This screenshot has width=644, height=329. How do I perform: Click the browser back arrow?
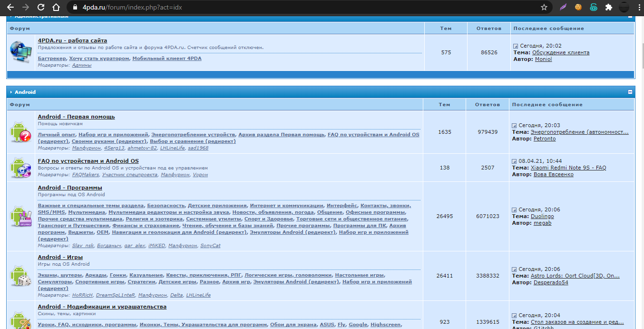coord(10,7)
